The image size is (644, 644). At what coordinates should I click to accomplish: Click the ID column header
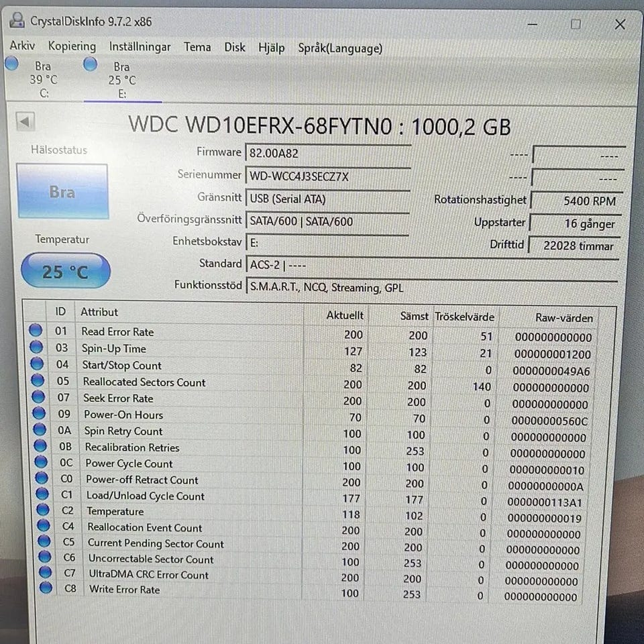[x=60, y=312]
